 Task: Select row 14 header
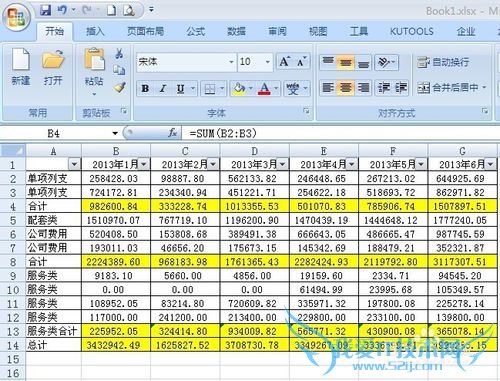pos(13,345)
